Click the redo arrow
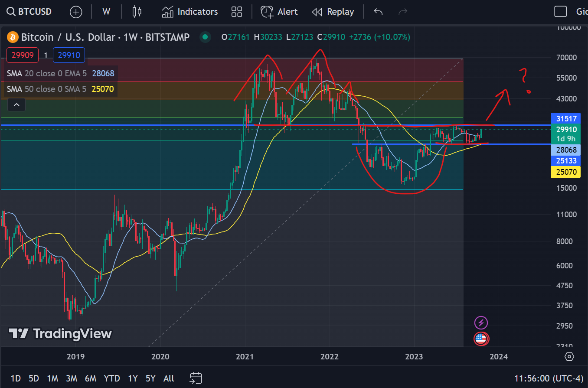588x388 pixels. click(x=403, y=12)
